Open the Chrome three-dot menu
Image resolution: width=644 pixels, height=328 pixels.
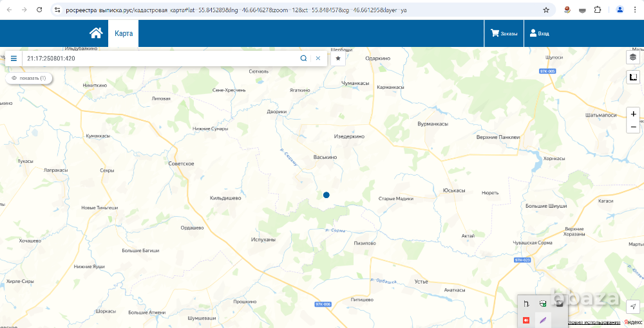(636, 10)
